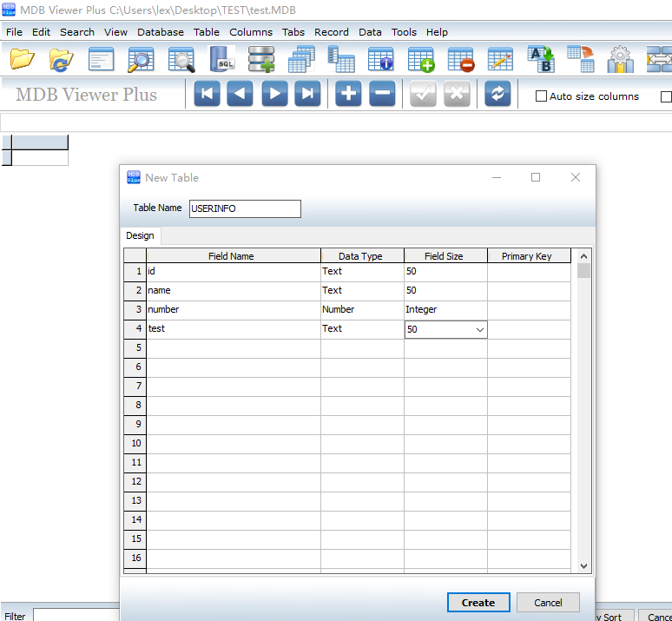Open Field Size dropdown for test row
Screen dimensions: 672x621
(x=480, y=330)
